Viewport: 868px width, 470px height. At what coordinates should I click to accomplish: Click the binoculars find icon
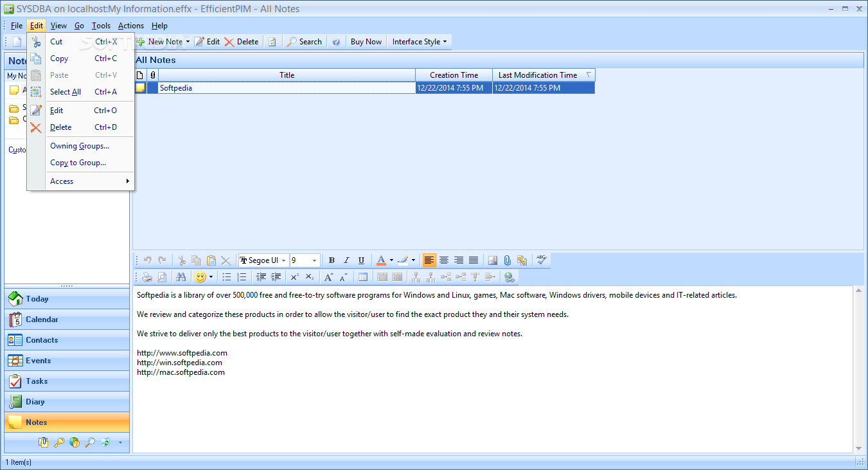[x=181, y=277]
